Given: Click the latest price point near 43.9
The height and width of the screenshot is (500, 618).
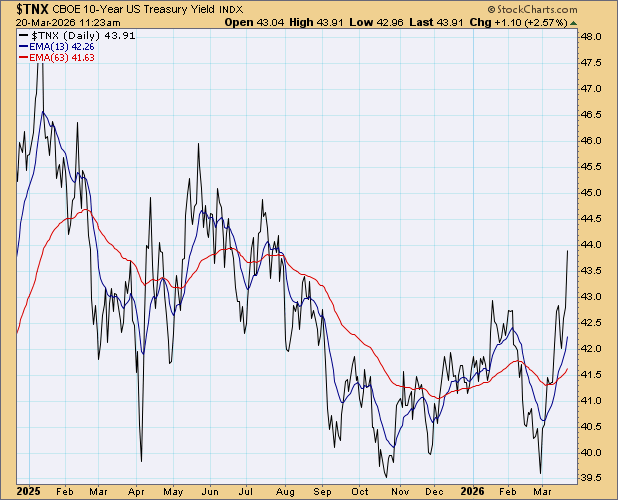Looking at the screenshot, I should click(x=568, y=251).
